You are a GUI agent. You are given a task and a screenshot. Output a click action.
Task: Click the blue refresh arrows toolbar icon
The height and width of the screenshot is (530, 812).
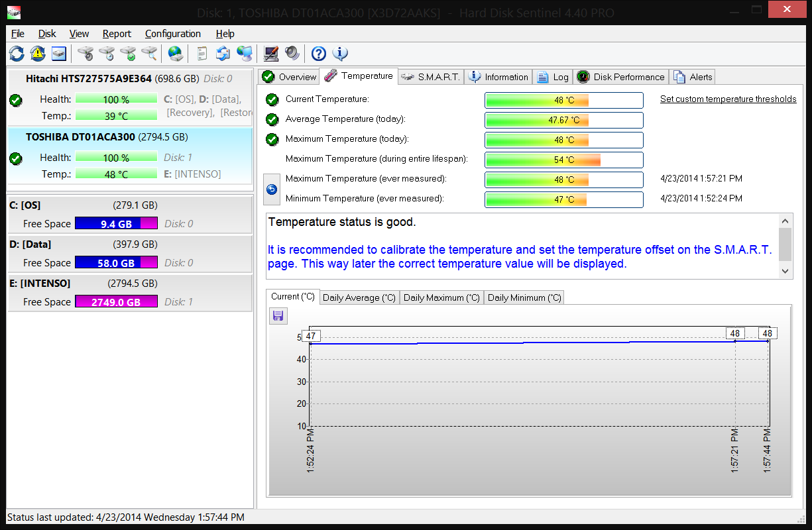[17, 54]
